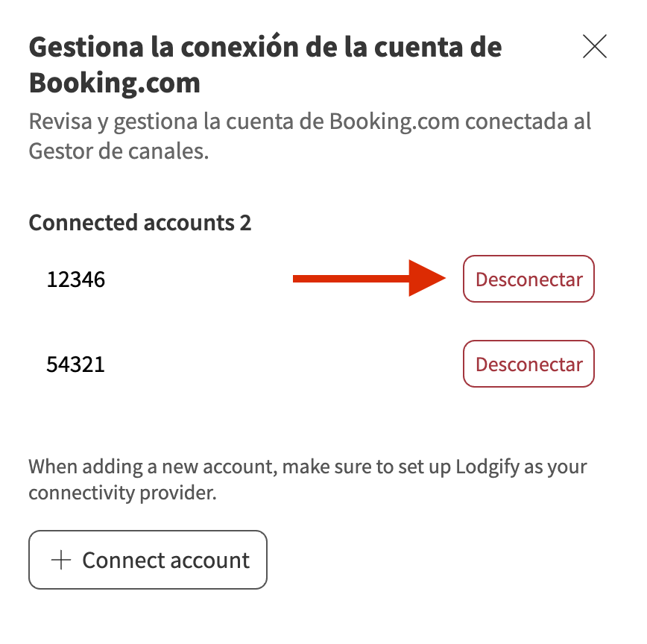Disconnect account 12346

(x=528, y=280)
